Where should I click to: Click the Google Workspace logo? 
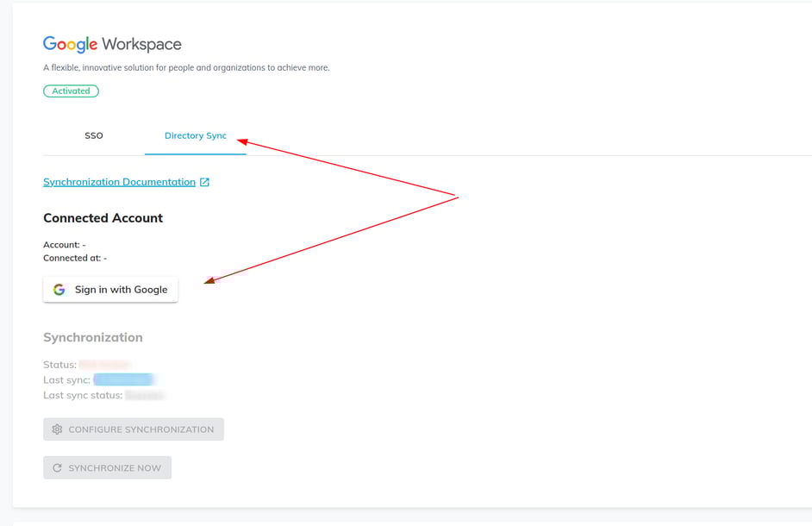point(112,44)
